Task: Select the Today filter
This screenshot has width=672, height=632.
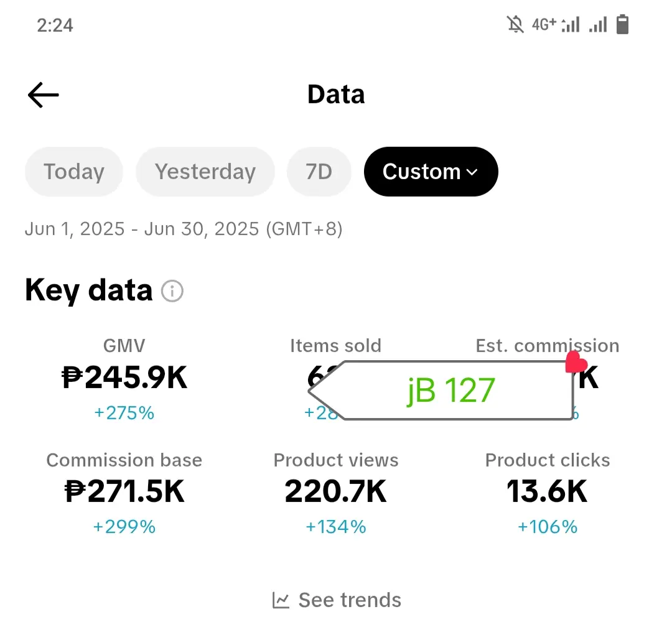Action: coord(73,172)
